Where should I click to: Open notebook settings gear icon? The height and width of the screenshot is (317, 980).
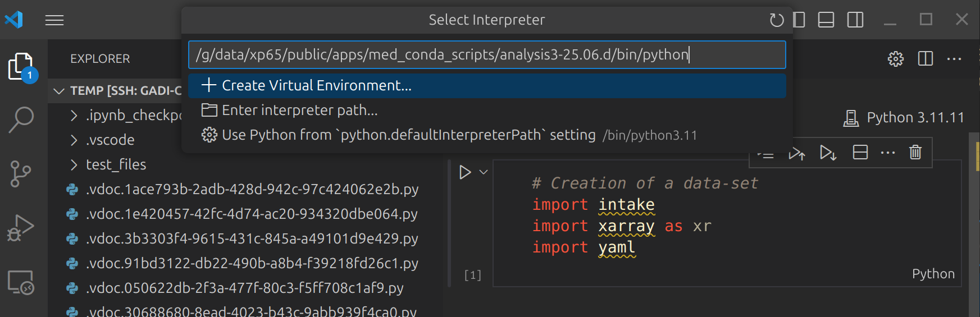[x=896, y=59]
